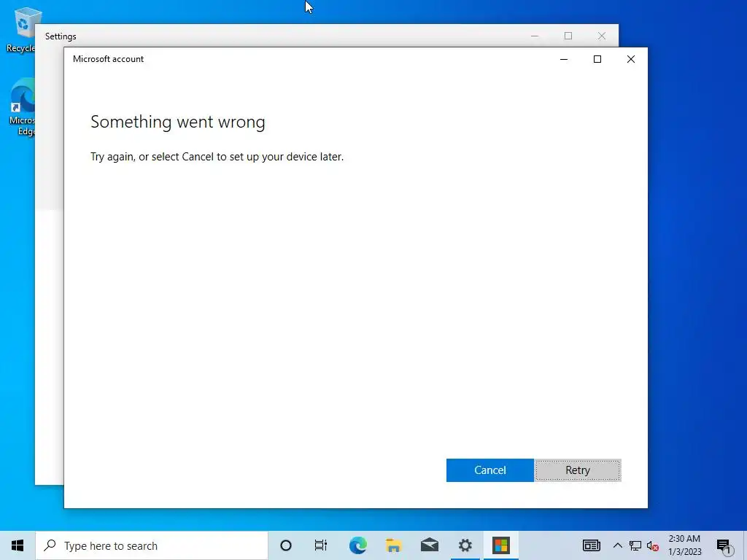Maximize the Settings window behind
This screenshot has width=747, height=560.
coord(568,36)
